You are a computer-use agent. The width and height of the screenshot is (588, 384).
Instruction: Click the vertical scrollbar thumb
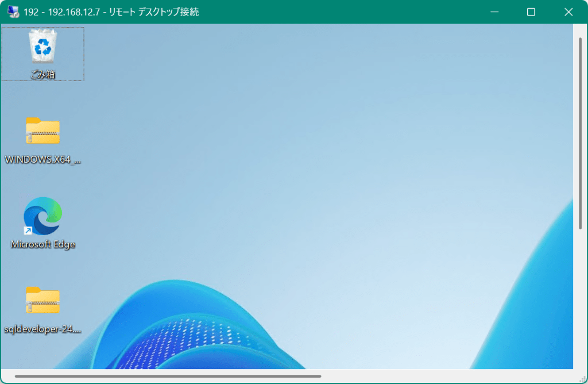(580, 132)
